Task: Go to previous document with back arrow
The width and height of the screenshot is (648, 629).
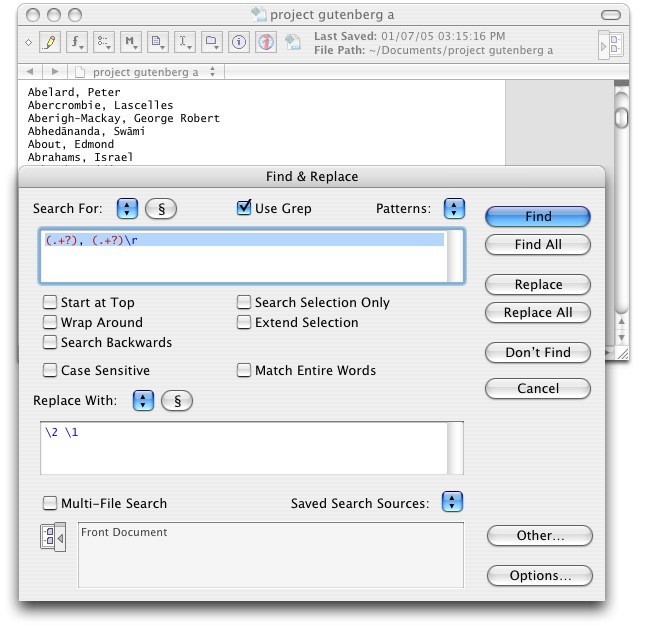Action: point(30,71)
